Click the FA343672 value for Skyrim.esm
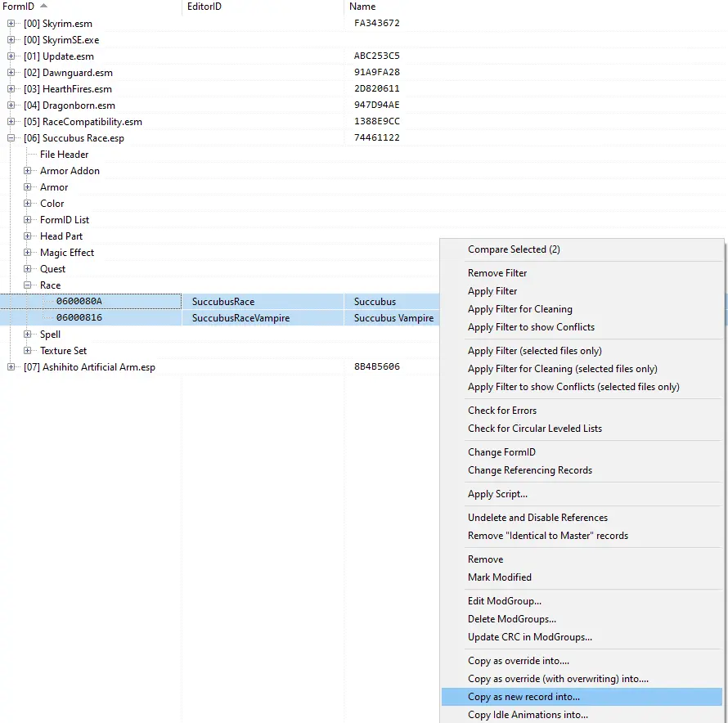Image resolution: width=728 pixels, height=723 pixels. [x=376, y=23]
